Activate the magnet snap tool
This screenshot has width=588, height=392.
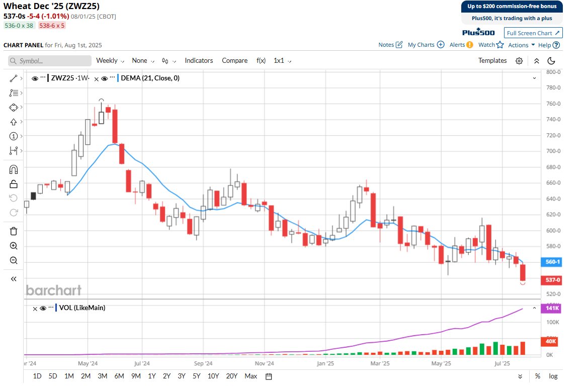coord(14,169)
